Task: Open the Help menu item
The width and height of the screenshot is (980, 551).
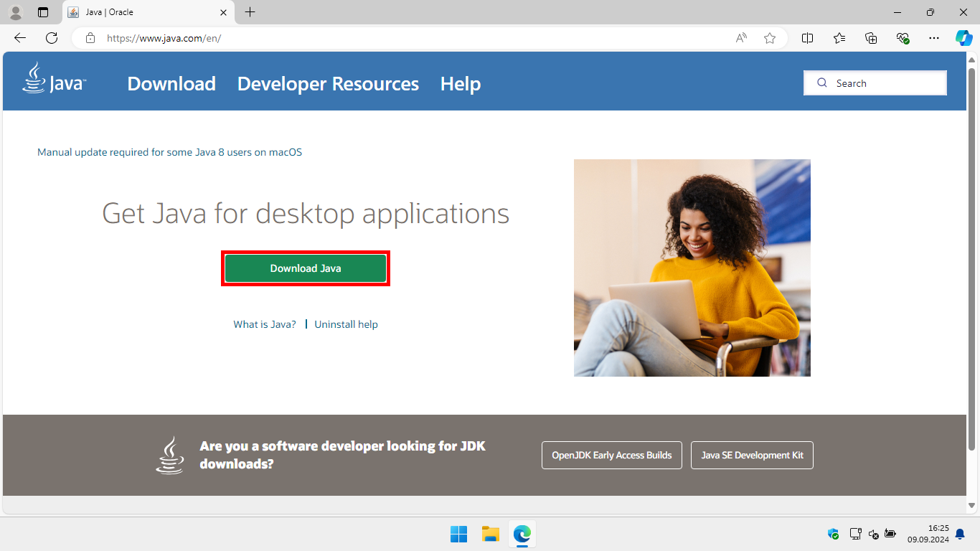Action: click(461, 84)
